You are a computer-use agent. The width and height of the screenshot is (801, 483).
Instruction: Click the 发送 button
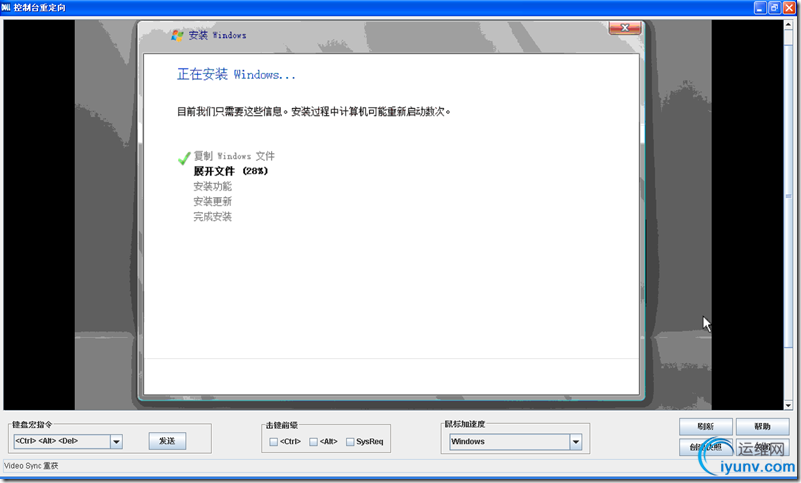coord(167,441)
